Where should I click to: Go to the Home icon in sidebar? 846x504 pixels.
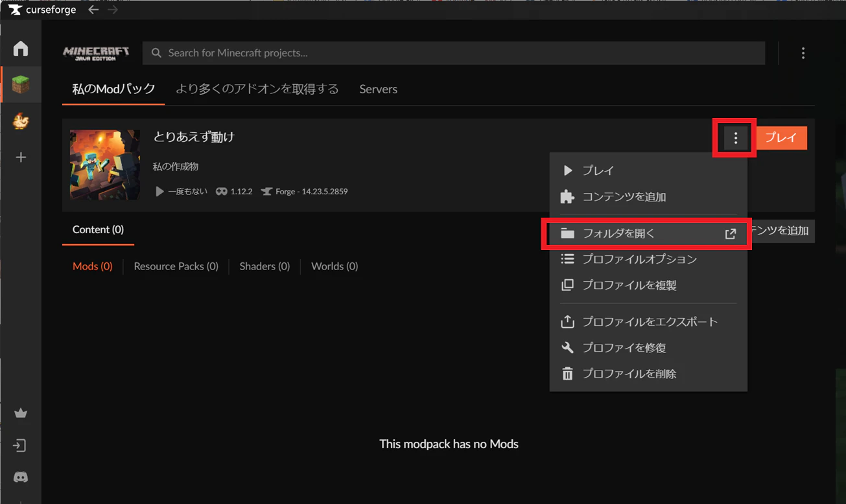21,49
